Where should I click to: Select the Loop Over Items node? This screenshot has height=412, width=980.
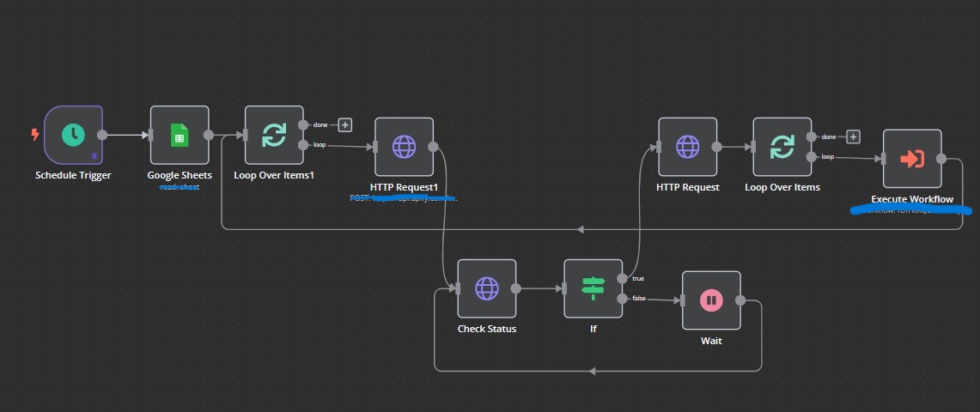(782, 147)
